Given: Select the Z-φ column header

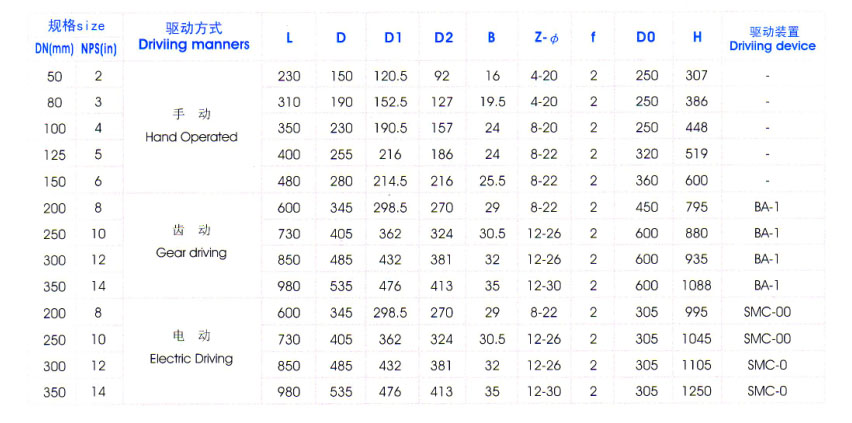Looking at the screenshot, I should [x=545, y=38].
